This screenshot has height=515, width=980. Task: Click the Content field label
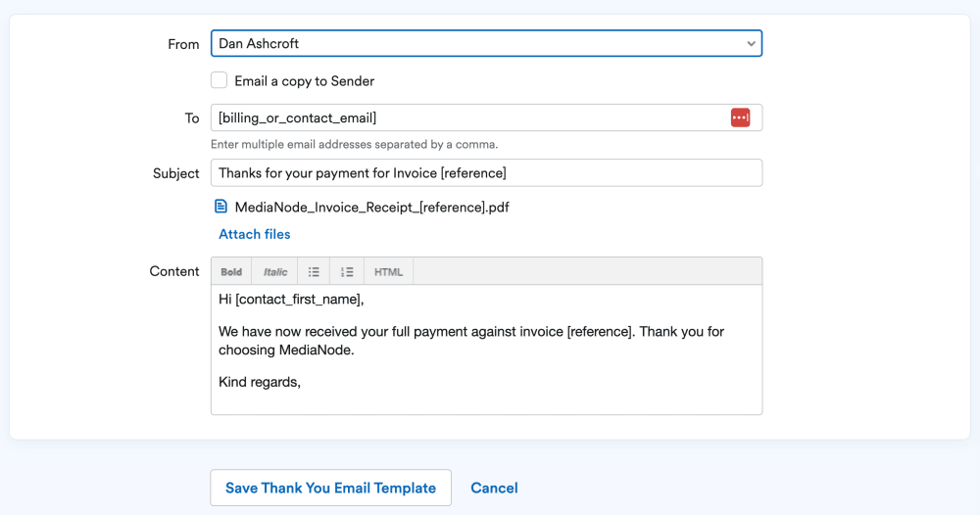(x=174, y=271)
